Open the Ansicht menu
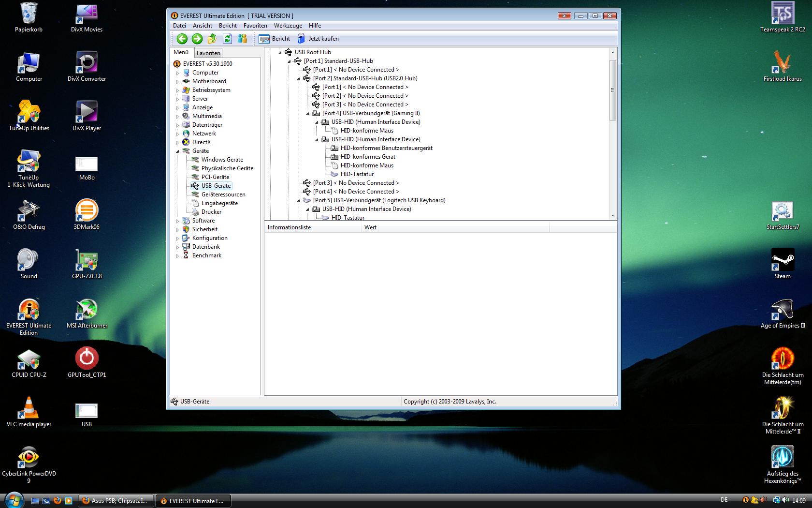This screenshot has height=508, width=812. [203, 26]
